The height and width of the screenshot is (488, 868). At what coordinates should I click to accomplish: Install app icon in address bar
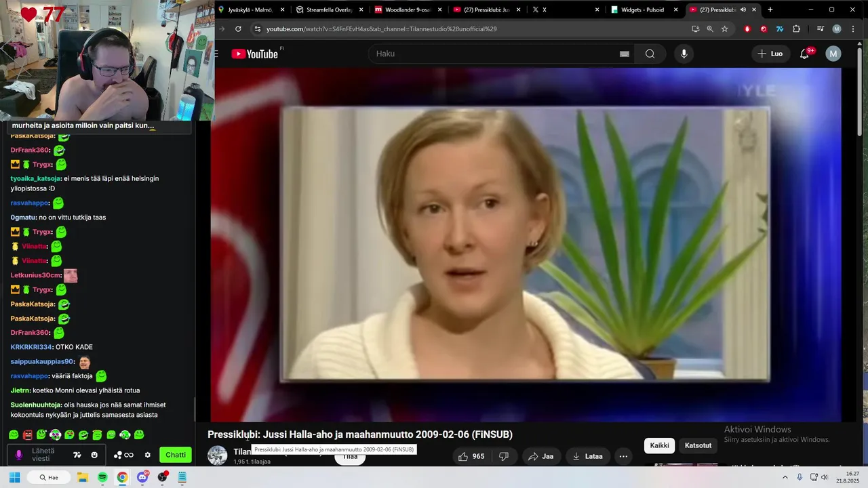(695, 29)
